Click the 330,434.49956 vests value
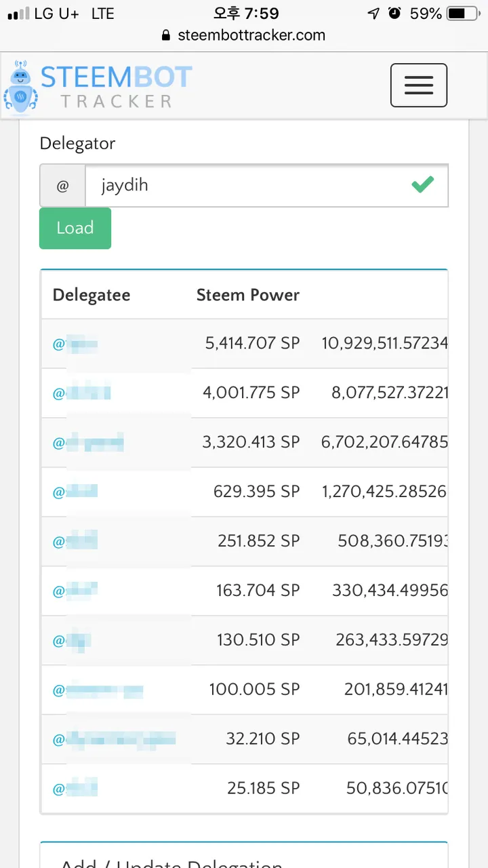The image size is (488, 868). pos(390,591)
